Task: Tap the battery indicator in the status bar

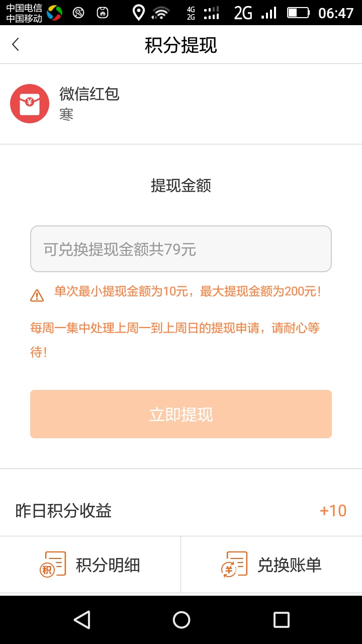Action: (298, 13)
